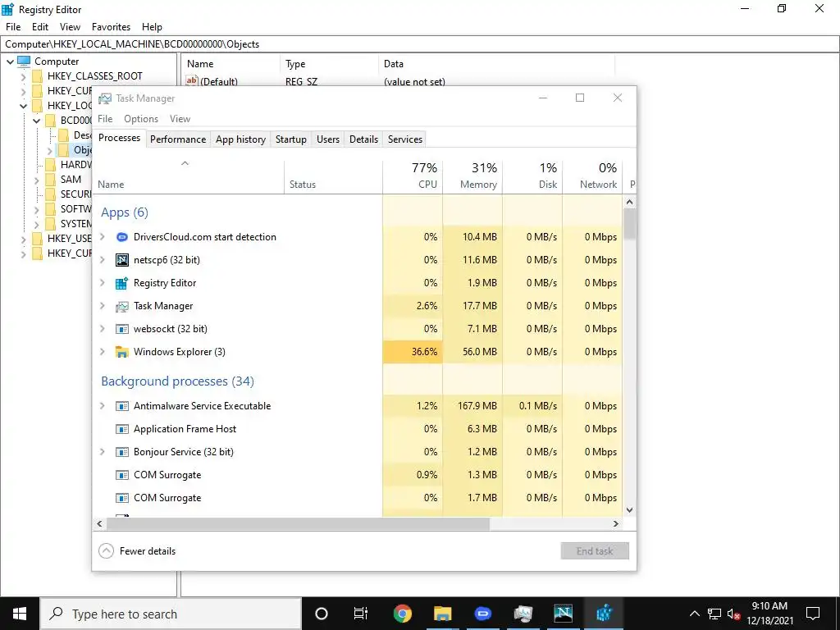Viewport: 840px width, 630px height.
Task: Open the Task Manager Options menu
Action: click(x=141, y=119)
